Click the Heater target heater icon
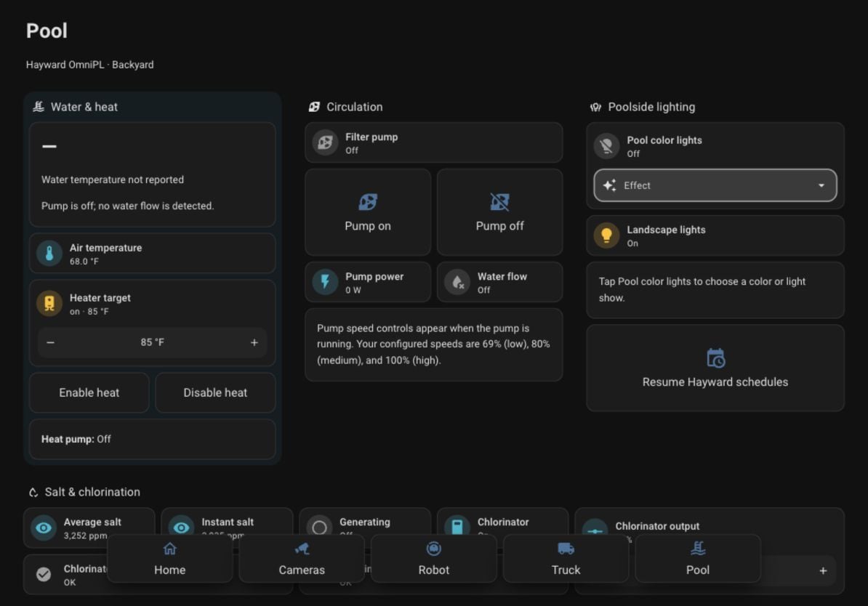 49,304
